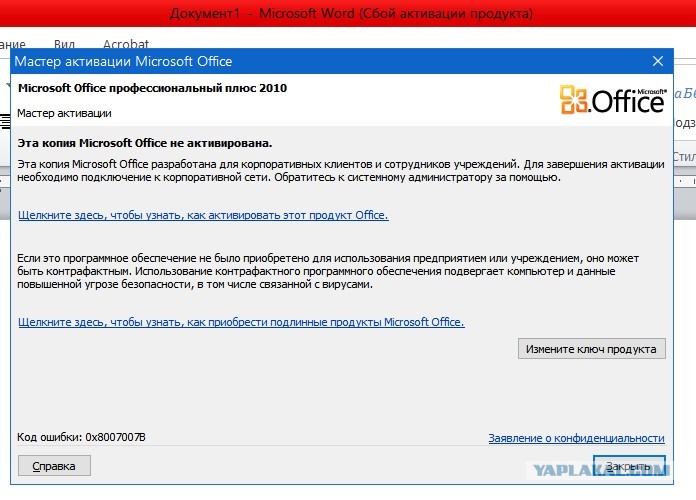Click the Справка button
Screen dimensions: 696x500
(x=54, y=466)
